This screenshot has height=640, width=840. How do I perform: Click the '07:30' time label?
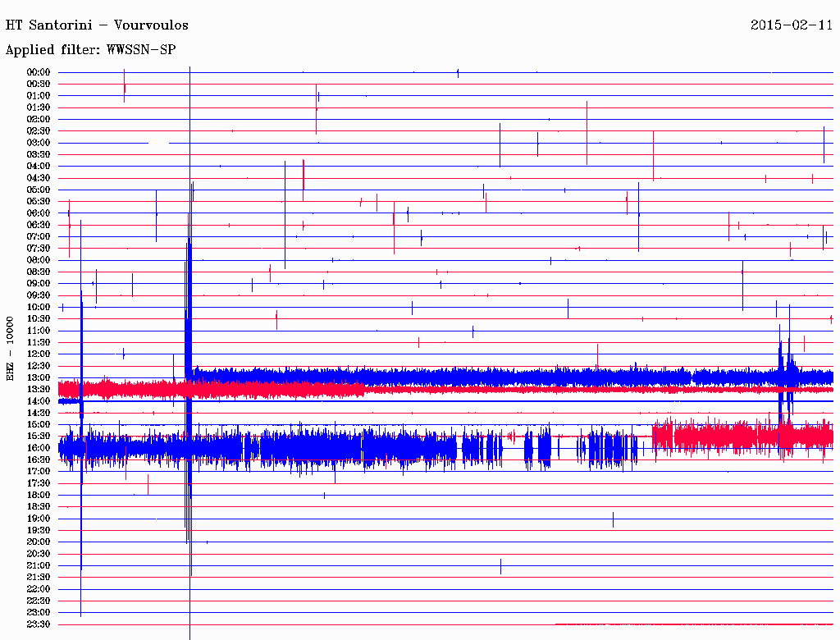[39, 249]
